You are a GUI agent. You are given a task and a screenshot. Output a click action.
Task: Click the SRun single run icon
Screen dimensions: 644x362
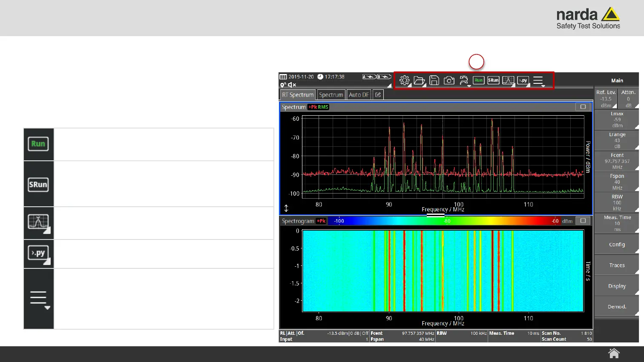(x=493, y=80)
